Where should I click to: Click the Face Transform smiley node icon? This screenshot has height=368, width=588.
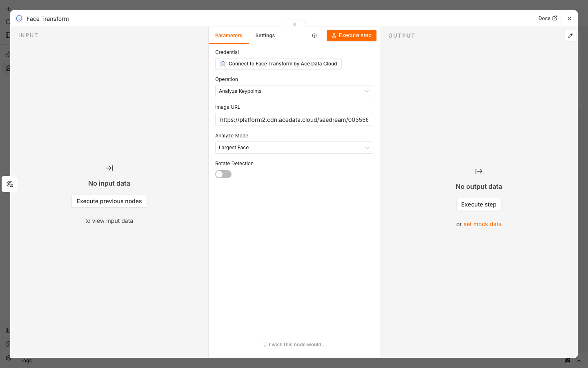point(19,18)
